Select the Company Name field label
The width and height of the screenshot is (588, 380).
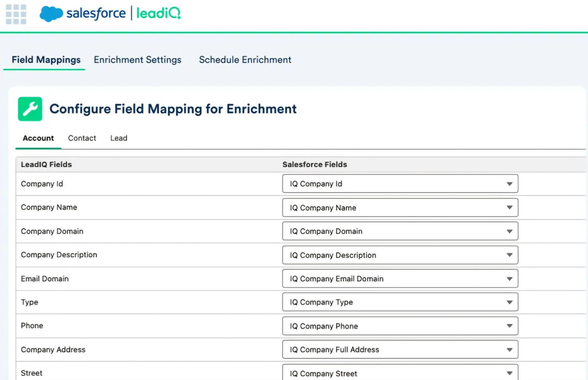(x=49, y=207)
